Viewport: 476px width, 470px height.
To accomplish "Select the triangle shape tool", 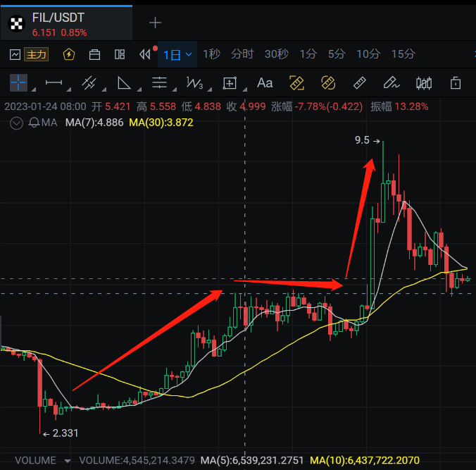I will coord(124,83).
